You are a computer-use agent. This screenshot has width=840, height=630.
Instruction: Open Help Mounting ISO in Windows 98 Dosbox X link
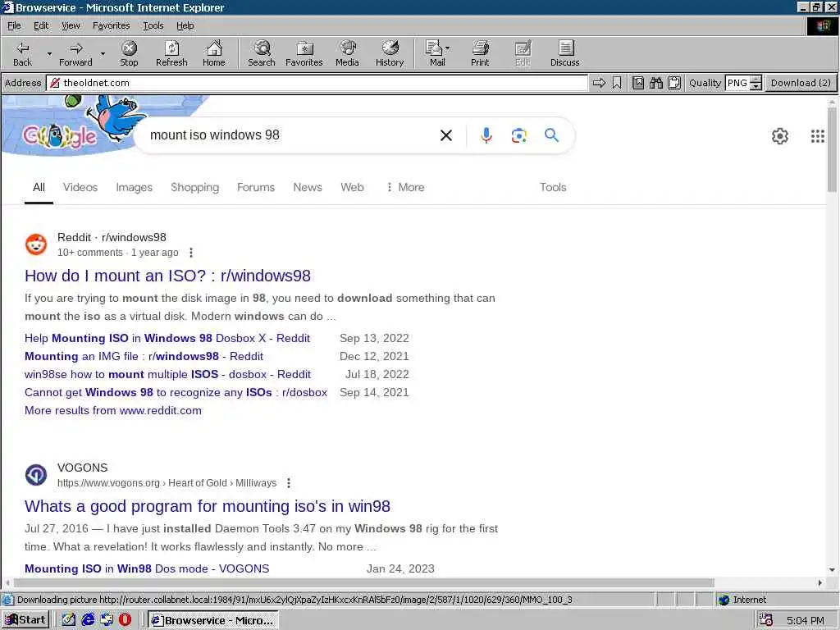coord(167,338)
